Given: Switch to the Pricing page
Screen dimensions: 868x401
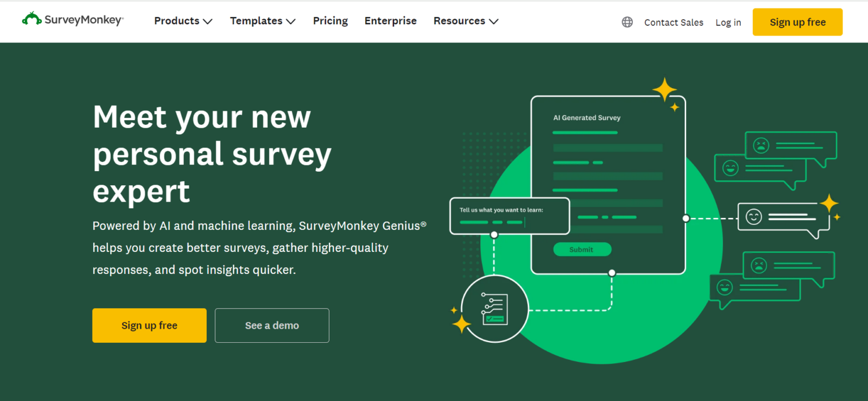Looking at the screenshot, I should [330, 21].
